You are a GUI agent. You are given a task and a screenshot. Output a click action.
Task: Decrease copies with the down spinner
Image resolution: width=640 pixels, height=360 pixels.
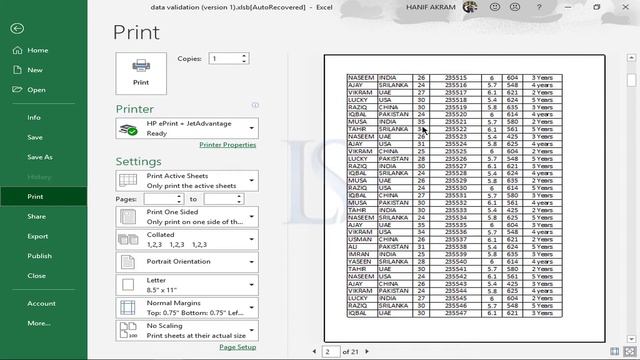coord(244,61)
